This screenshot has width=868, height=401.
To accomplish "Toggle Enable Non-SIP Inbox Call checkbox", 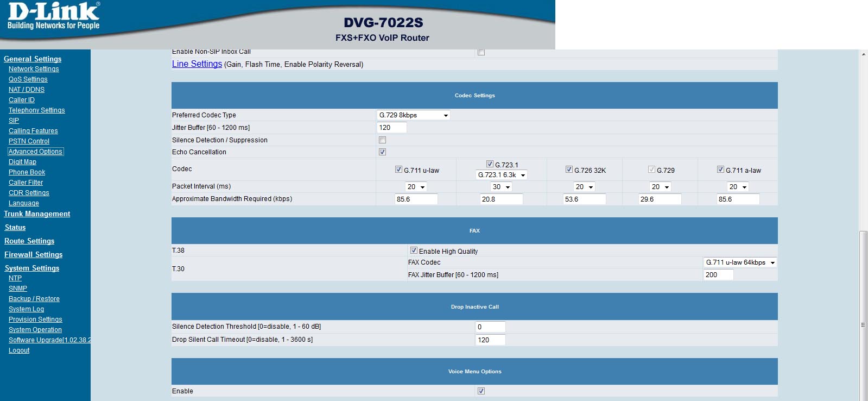I will click(481, 52).
